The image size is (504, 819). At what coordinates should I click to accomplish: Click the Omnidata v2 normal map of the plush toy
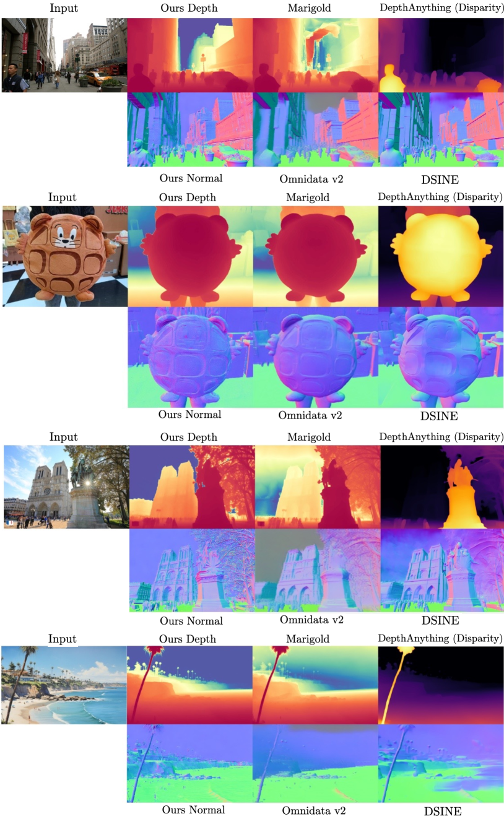click(x=315, y=357)
